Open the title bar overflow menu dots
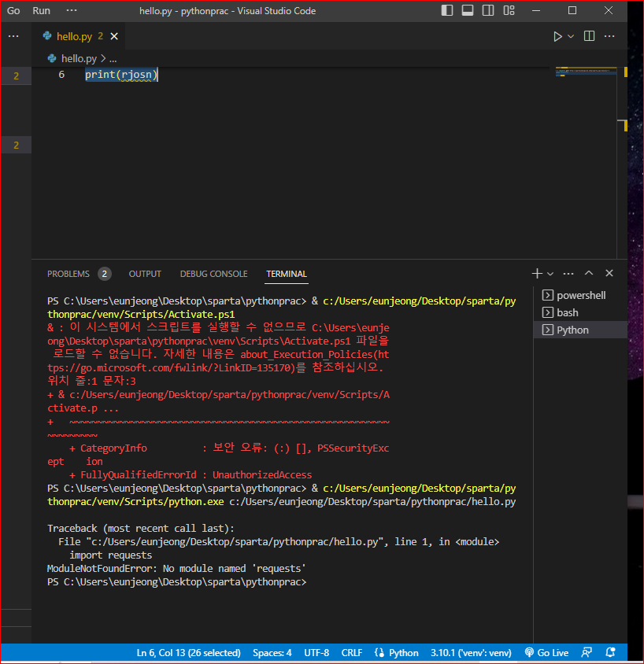The image size is (644, 664). (72, 10)
